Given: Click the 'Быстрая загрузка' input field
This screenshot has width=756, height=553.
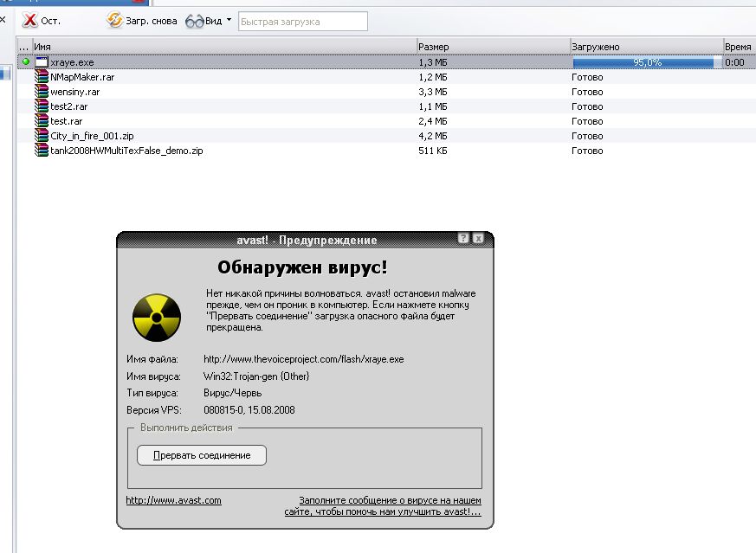Looking at the screenshot, I should pyautogui.click(x=302, y=21).
